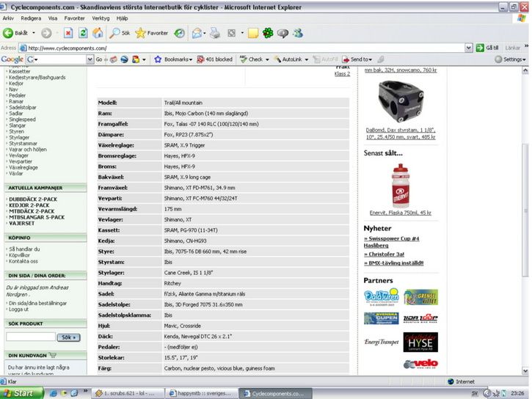This screenshot has height=399, width=532.
Task: Click the DalaTuren partner logo
Action: click(381, 297)
